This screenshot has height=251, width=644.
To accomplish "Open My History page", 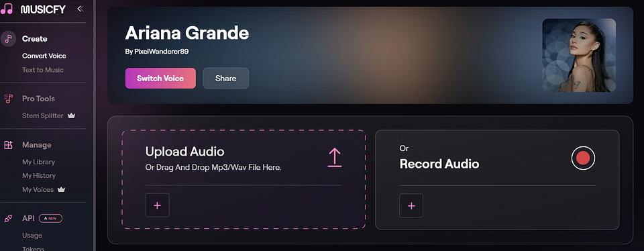I will tap(39, 175).
